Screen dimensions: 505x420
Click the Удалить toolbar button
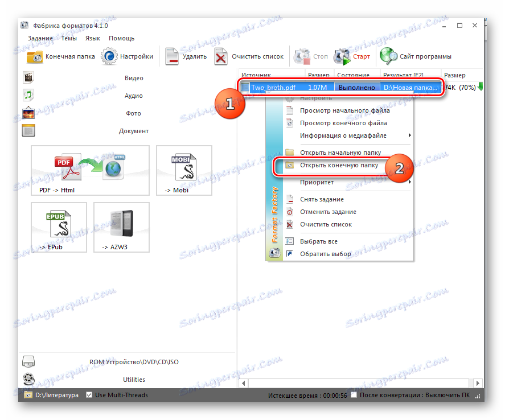pyautogui.click(x=186, y=57)
